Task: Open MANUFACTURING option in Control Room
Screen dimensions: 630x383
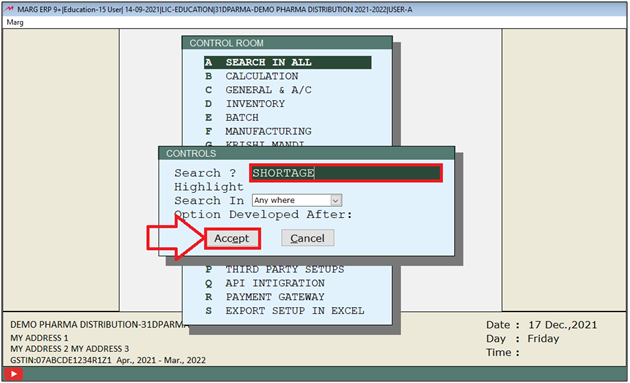Action: tap(258, 131)
